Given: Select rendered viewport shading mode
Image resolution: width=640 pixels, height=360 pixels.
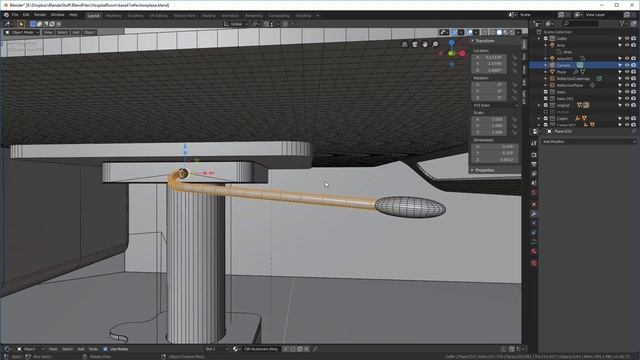Looking at the screenshot, I should pos(512,32).
